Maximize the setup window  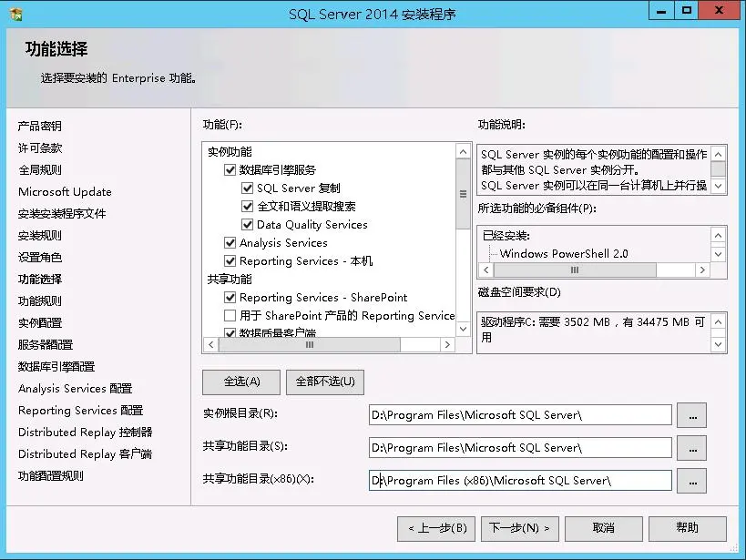coord(687,12)
